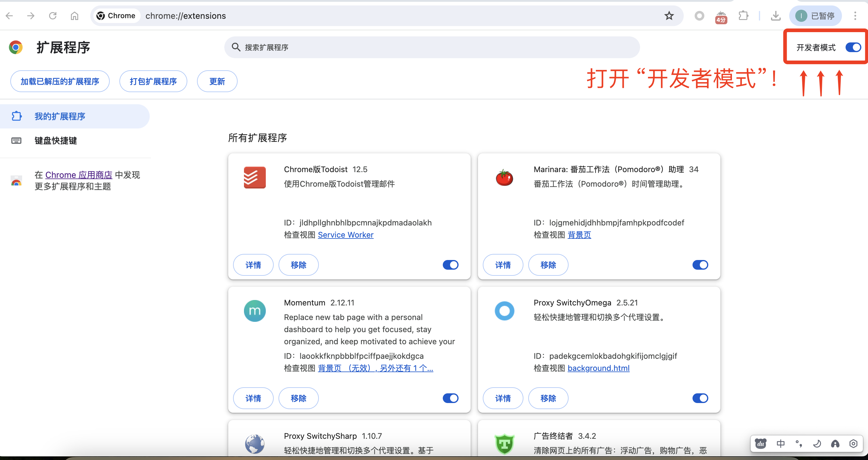Click the 搜索扩展程序 search field
Image resolution: width=868 pixels, height=460 pixels.
432,47
